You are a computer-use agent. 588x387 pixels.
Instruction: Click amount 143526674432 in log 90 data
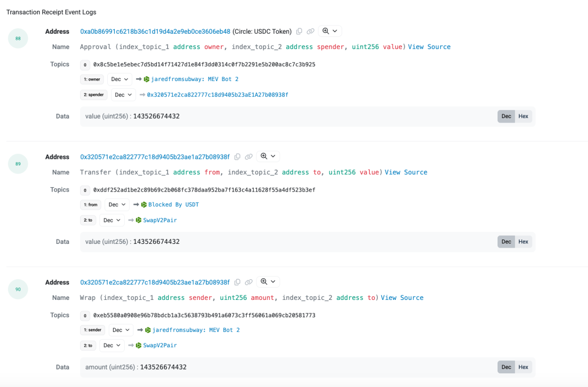(163, 367)
